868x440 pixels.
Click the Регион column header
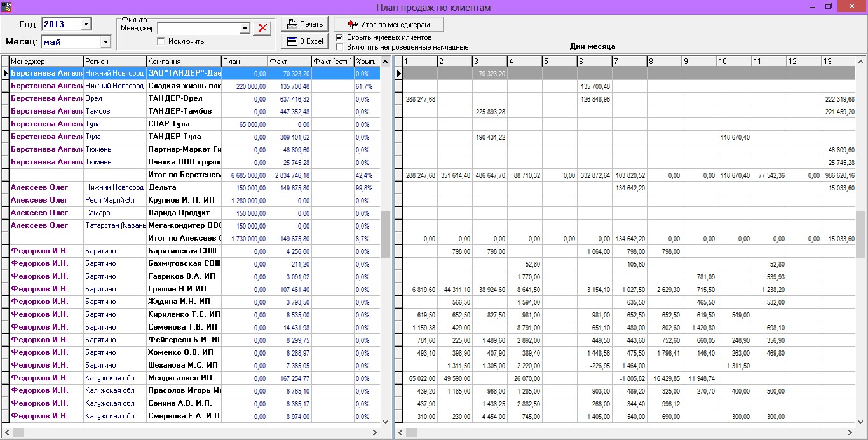(x=115, y=62)
